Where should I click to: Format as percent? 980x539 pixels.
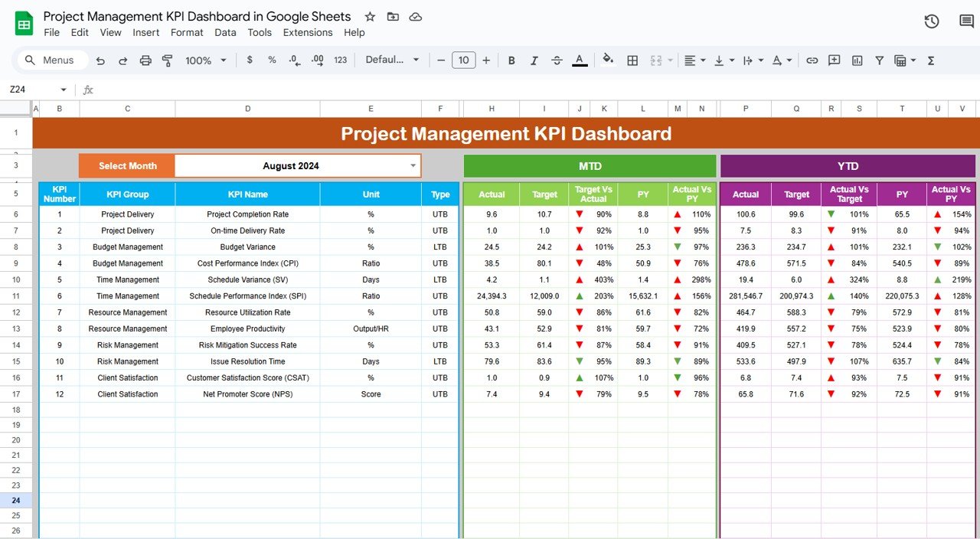tap(272, 60)
